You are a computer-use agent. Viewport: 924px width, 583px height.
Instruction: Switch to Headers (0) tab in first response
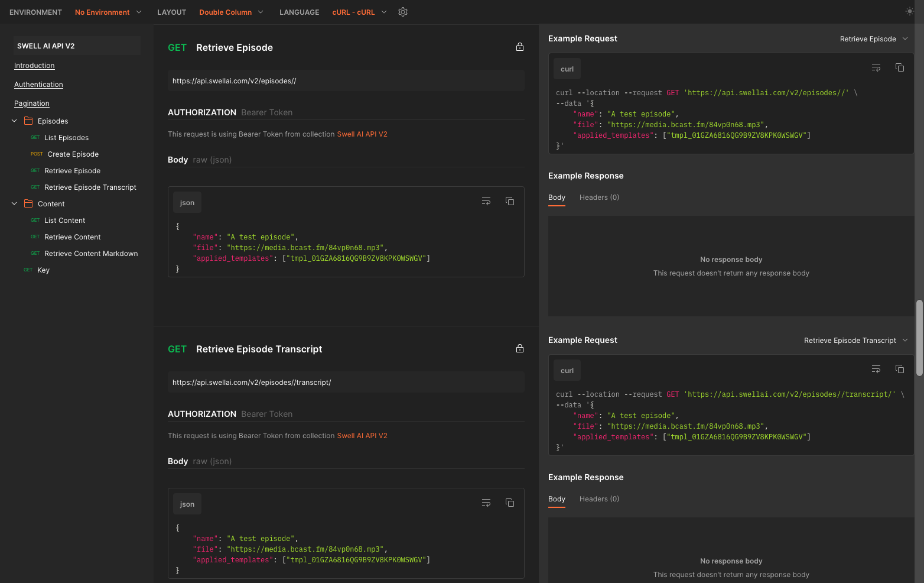(x=599, y=197)
